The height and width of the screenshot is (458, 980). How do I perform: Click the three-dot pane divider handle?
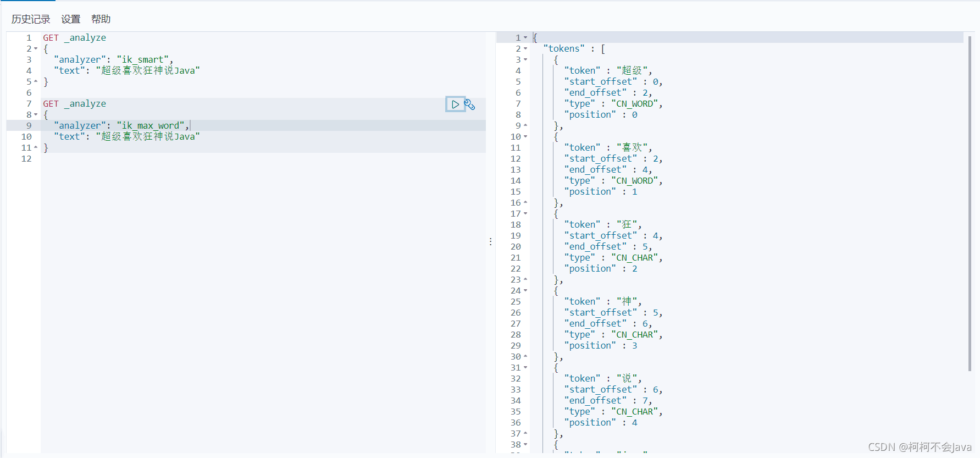click(x=490, y=241)
